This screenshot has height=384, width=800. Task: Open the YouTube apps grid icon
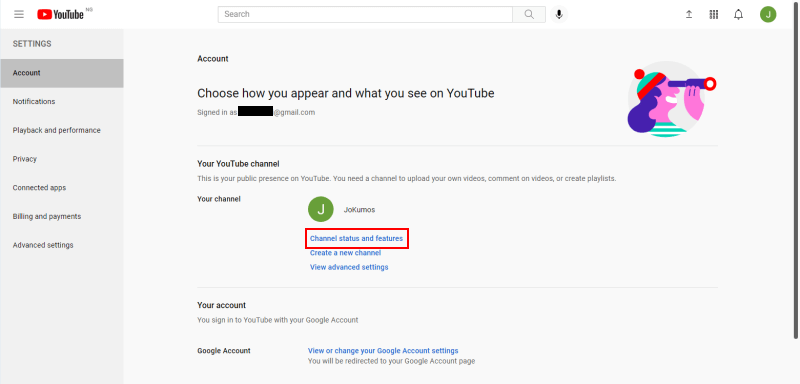tap(714, 14)
